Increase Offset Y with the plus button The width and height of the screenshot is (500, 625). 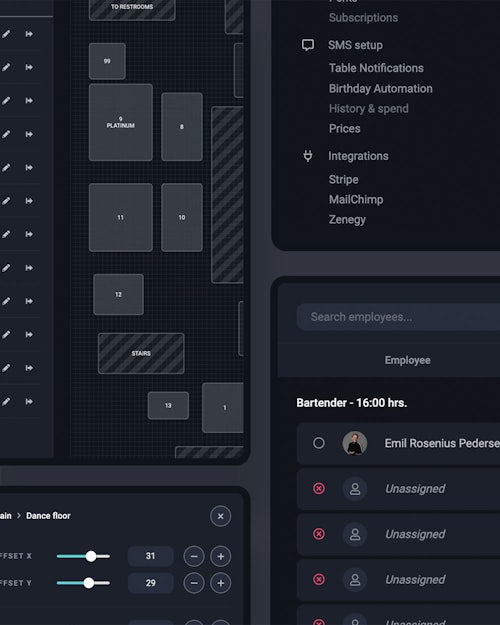(220, 583)
